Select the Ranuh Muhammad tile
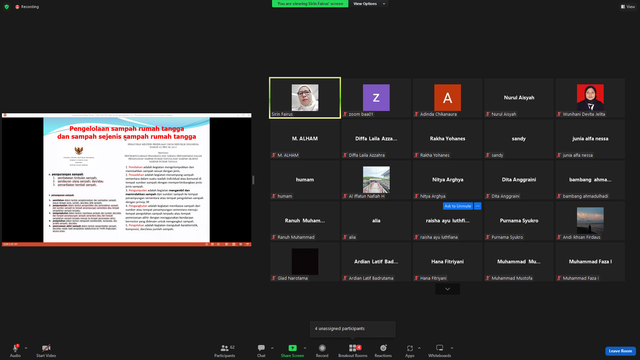Viewport: 640px width, 360px height. coord(305,221)
